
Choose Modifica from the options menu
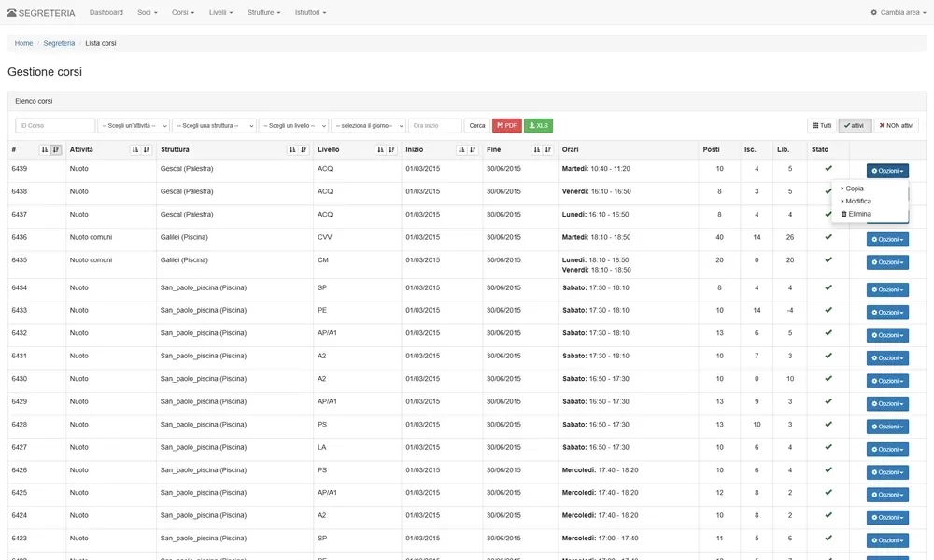[x=856, y=202]
